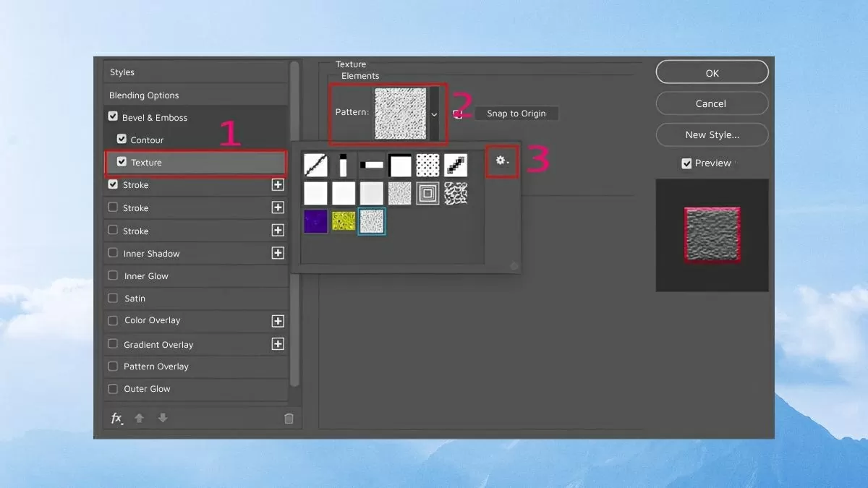Pick the concentric squares pattern swatch
The image size is (868, 488).
coord(427,193)
